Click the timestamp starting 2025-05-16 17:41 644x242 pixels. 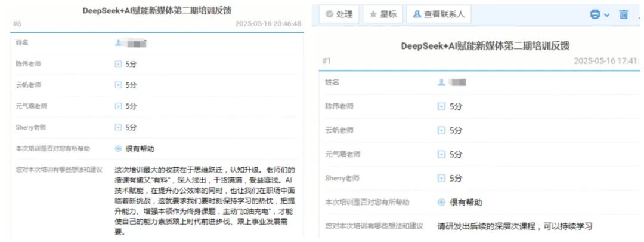tap(607, 61)
